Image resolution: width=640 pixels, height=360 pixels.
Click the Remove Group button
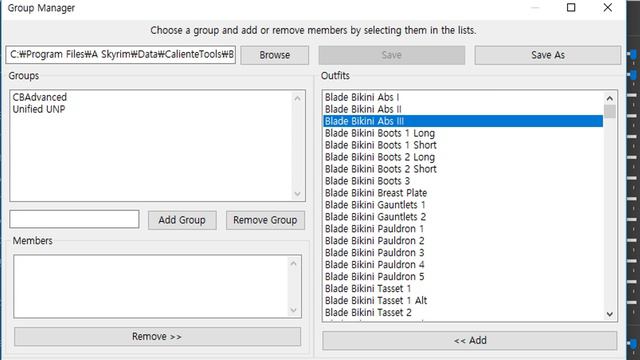click(x=265, y=220)
